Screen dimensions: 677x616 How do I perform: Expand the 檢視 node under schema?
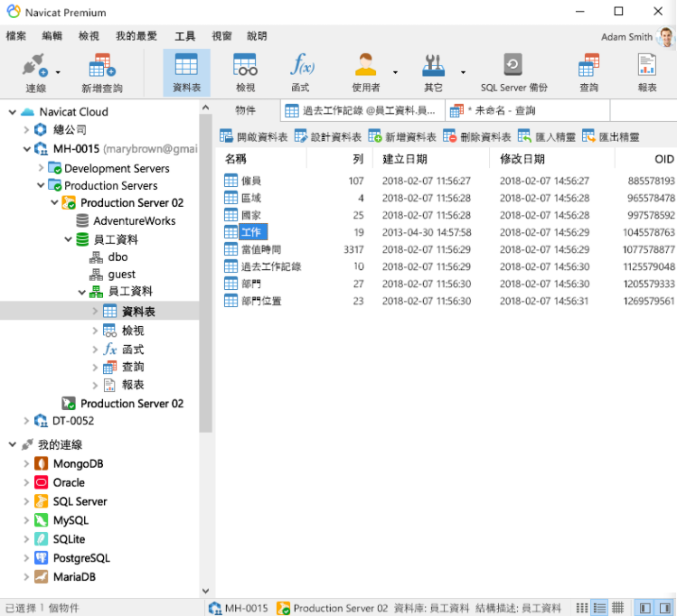click(95, 331)
